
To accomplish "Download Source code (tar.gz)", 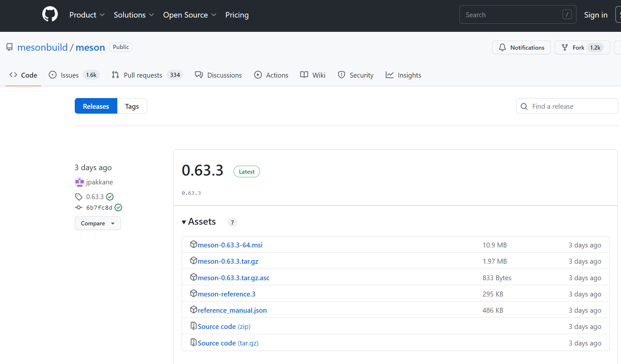I will coord(228,343).
